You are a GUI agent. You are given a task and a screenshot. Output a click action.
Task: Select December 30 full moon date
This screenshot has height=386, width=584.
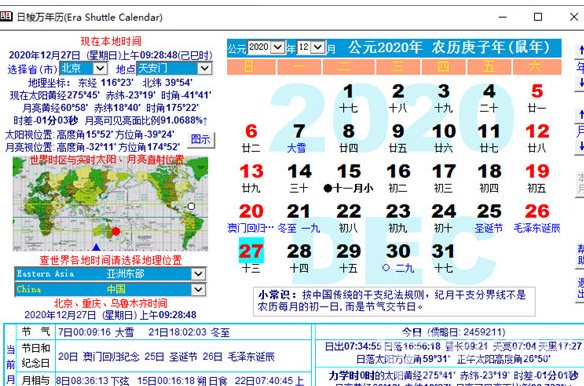398,257
